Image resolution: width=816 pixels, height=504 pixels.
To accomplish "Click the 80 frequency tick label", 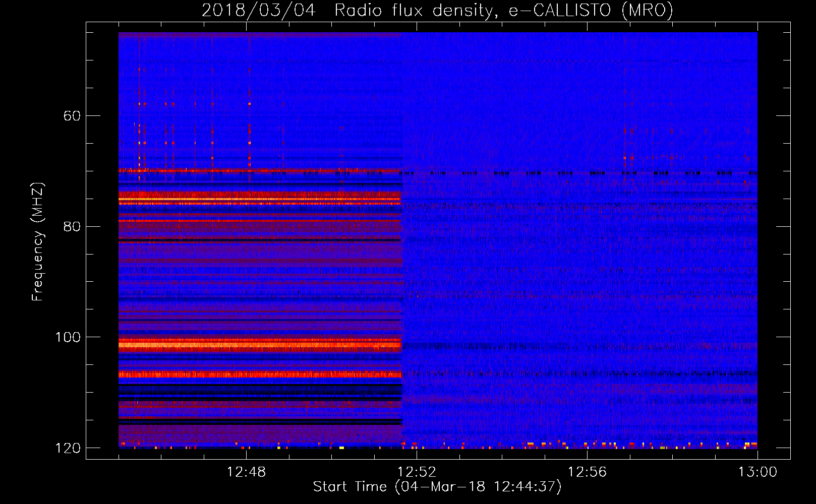I will tap(72, 227).
